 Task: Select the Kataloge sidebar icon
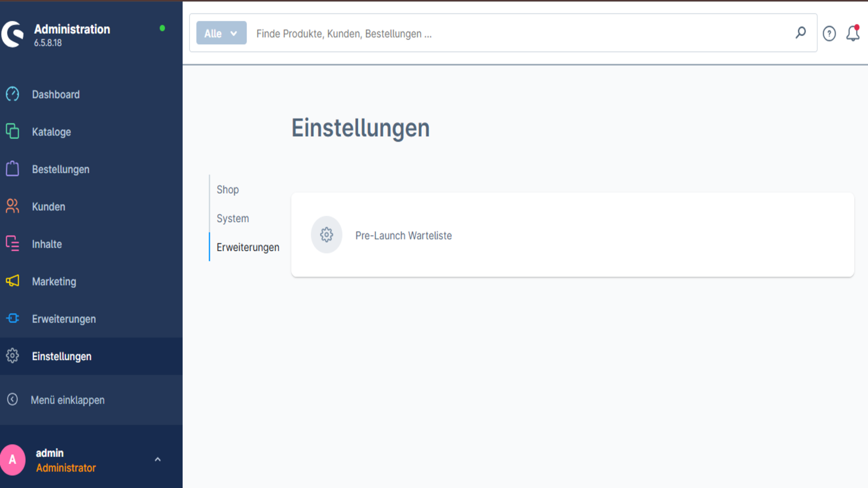pyautogui.click(x=12, y=131)
